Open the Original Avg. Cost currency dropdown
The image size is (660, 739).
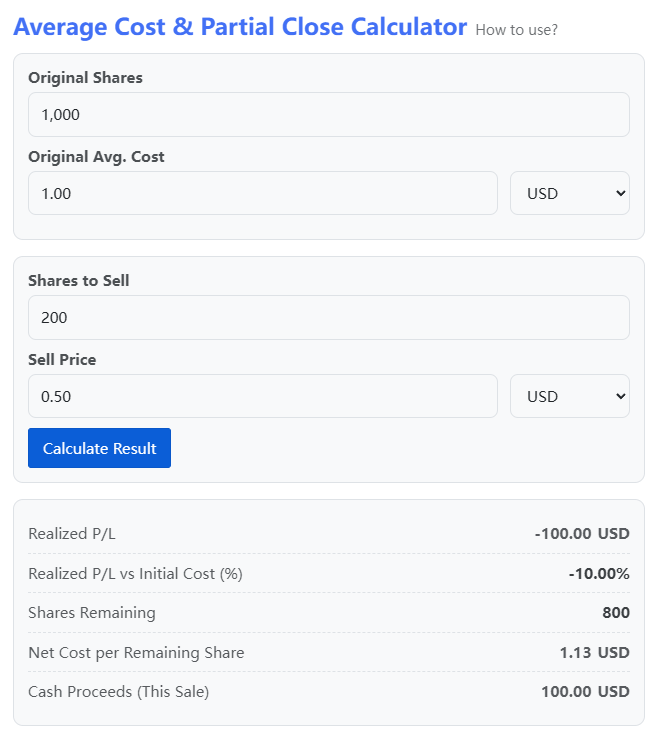pos(569,193)
